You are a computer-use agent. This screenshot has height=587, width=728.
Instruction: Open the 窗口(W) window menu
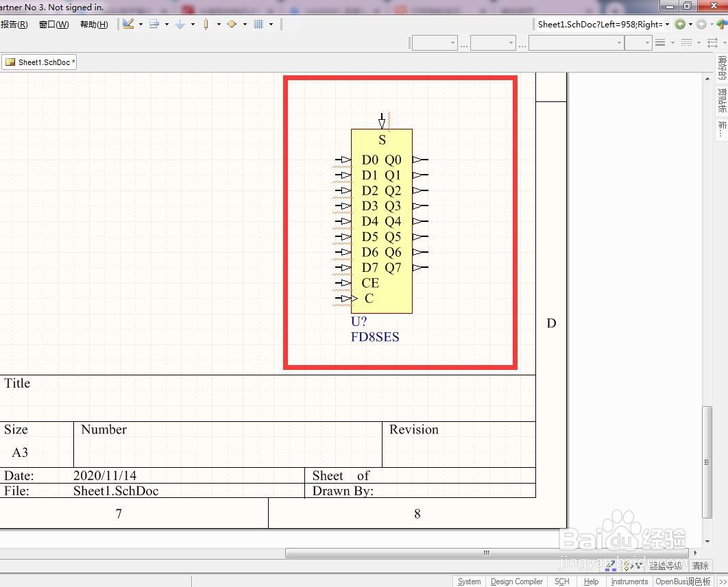[x=54, y=24]
